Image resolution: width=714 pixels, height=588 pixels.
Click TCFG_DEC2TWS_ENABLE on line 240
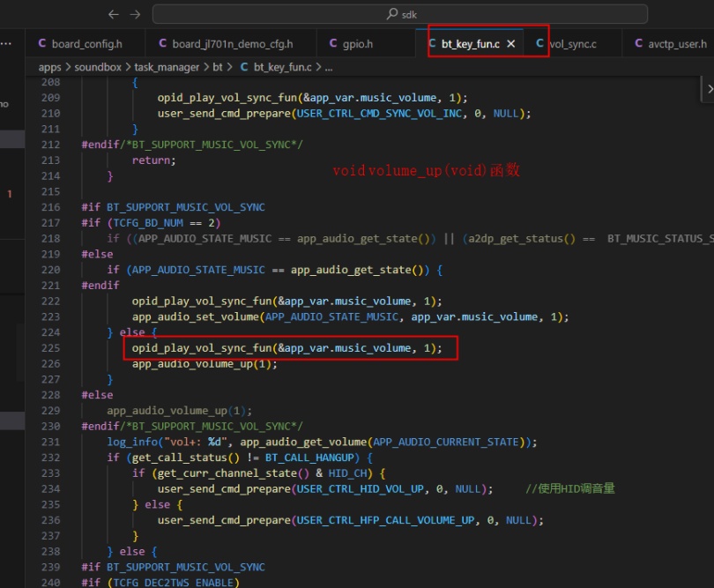coord(173,583)
